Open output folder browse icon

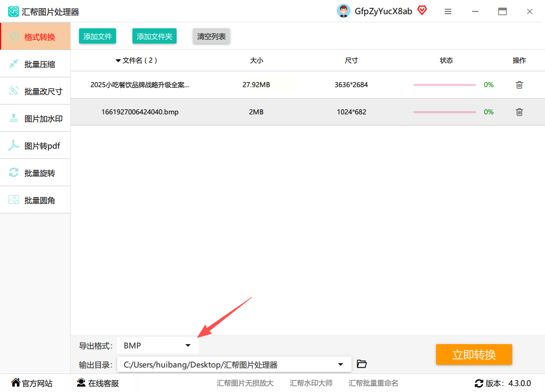click(362, 364)
